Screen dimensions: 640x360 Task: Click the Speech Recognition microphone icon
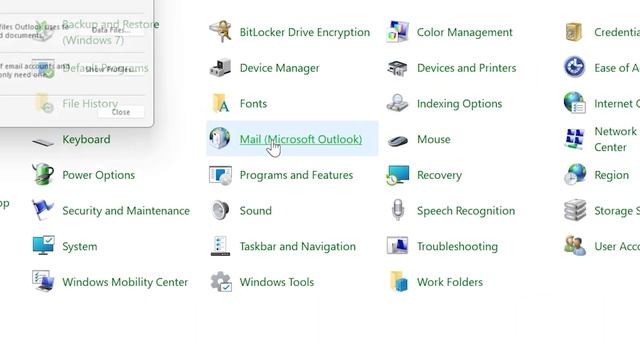pos(398,210)
